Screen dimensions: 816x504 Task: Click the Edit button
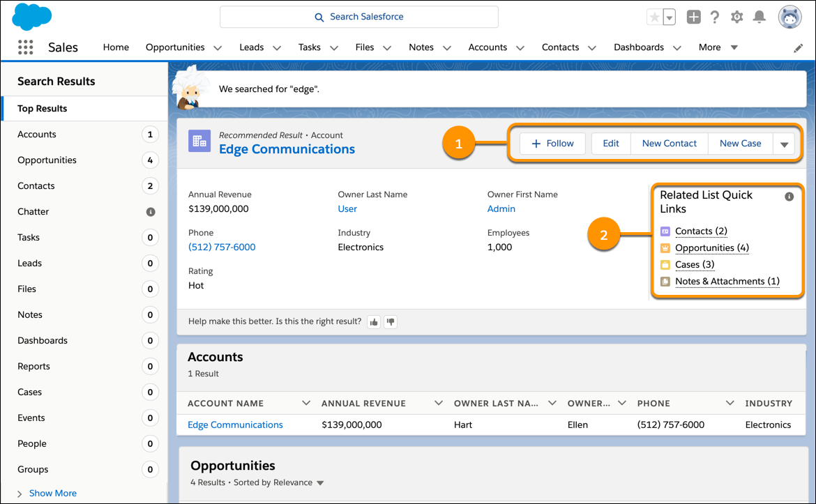point(611,144)
